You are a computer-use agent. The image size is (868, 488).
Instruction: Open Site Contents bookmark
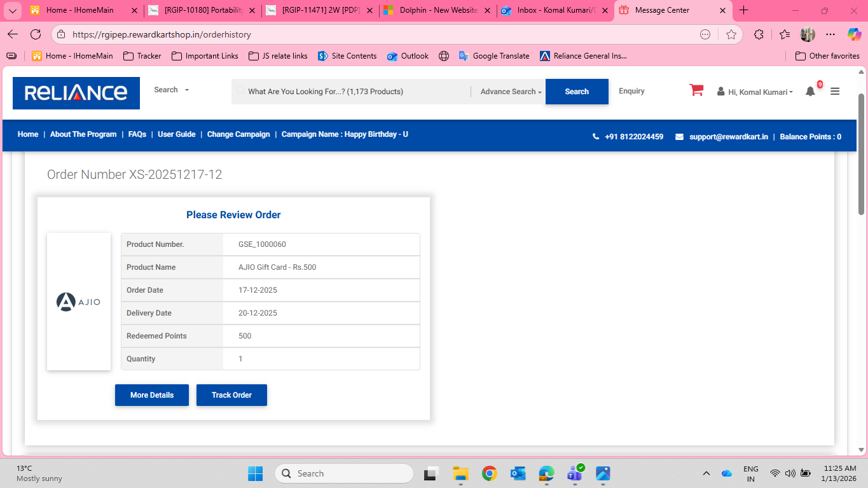tap(347, 56)
